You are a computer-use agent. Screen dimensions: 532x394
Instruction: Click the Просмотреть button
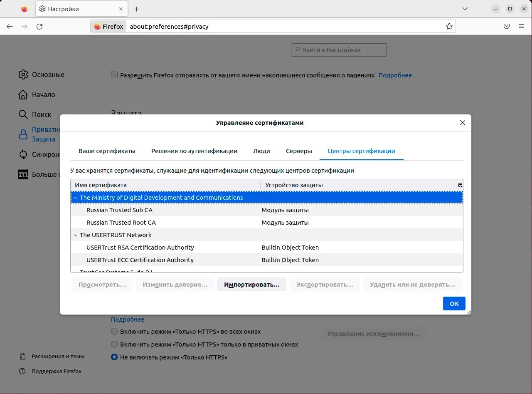[x=102, y=285]
